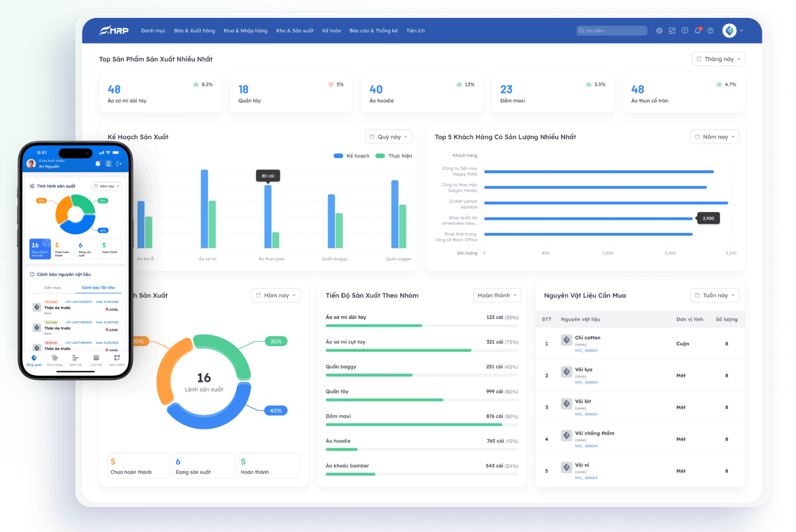Open the Hoàn thành filter dropdown

[496, 295]
